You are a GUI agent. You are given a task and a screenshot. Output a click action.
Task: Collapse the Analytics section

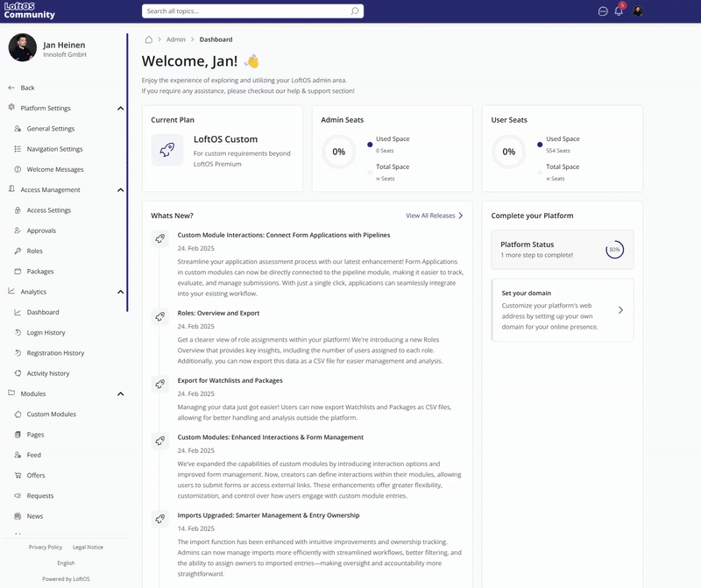pos(120,292)
